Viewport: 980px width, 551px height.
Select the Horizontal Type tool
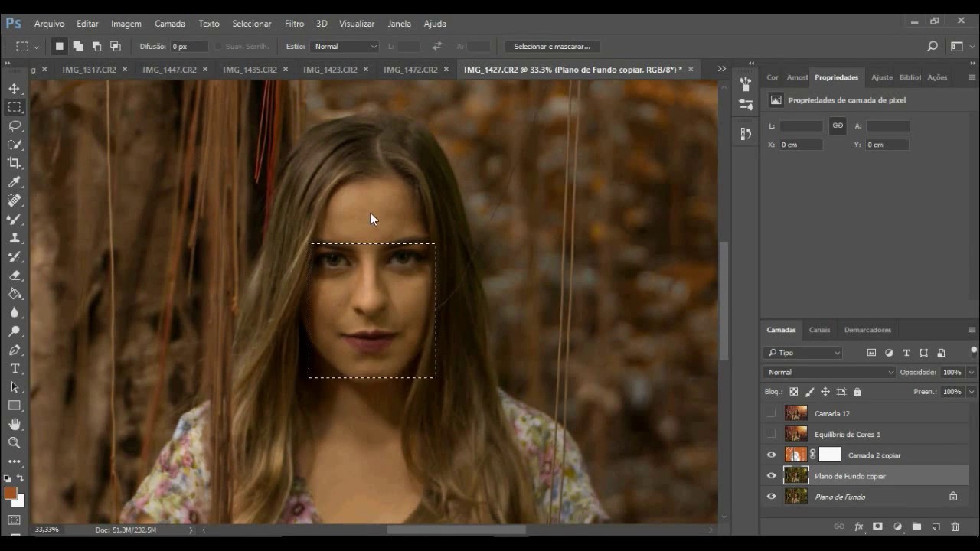coord(15,369)
